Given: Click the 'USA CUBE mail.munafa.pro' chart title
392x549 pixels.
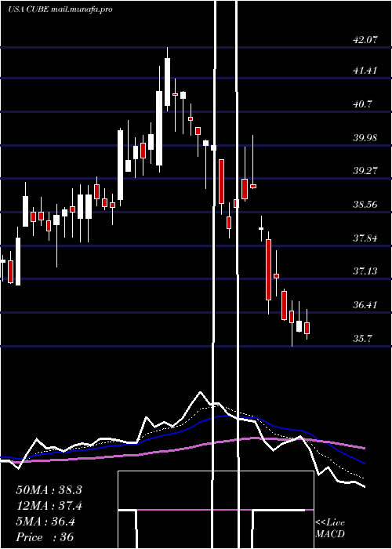Looking at the screenshot, I should [60, 9].
